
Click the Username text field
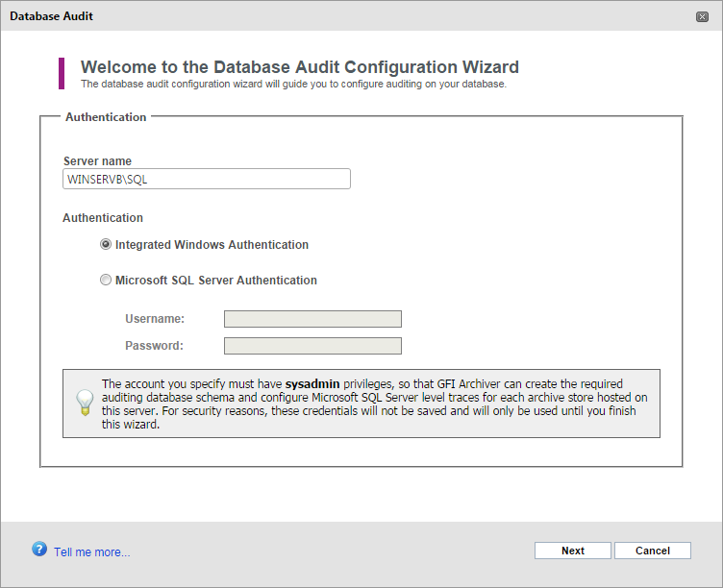coord(312,319)
